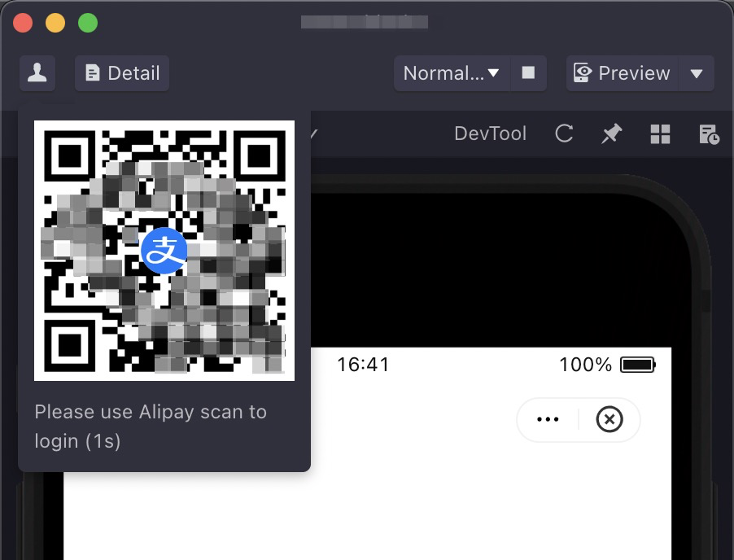The height and width of the screenshot is (560, 734).
Task: Click the document clock history icon
Action: pyautogui.click(x=709, y=134)
